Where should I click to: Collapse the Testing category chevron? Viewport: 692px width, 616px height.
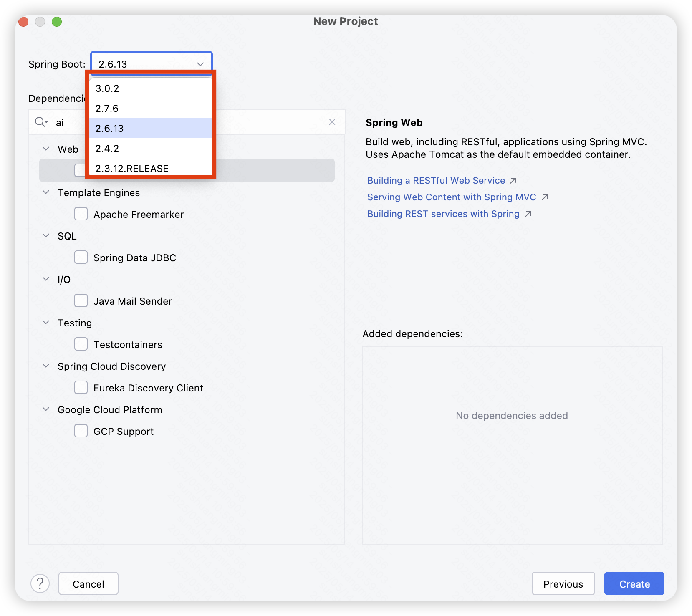(46, 322)
